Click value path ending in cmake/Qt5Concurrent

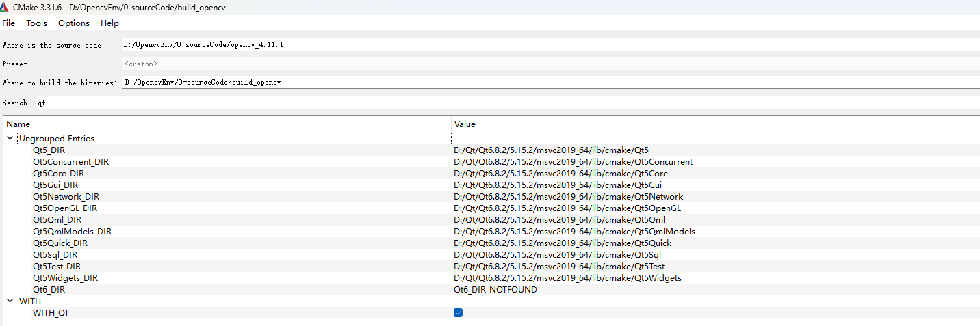573,162
